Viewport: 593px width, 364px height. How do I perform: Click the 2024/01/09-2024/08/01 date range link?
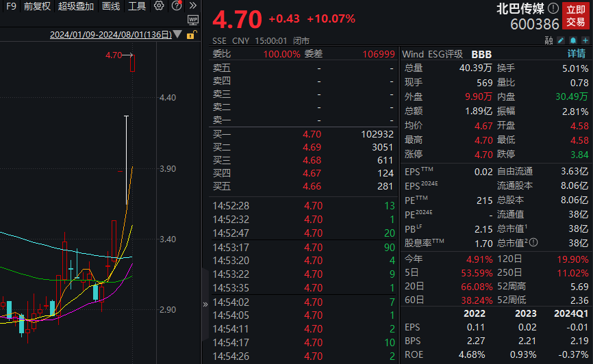(110, 34)
